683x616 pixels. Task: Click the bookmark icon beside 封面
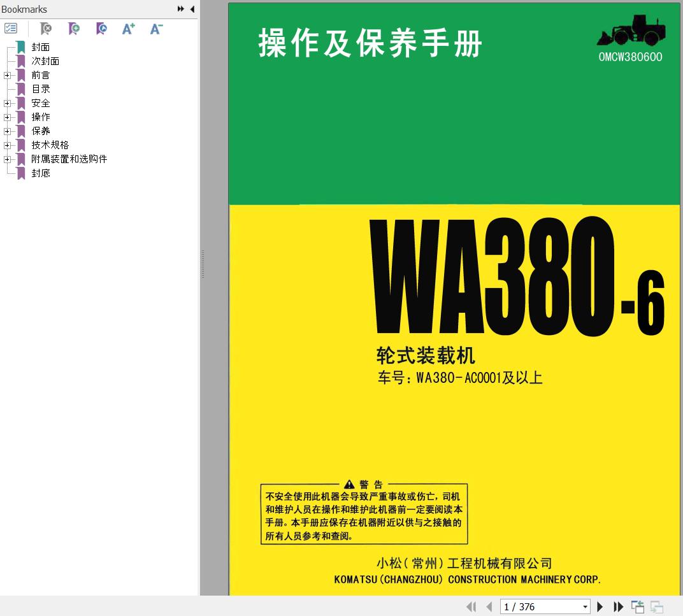(21, 47)
